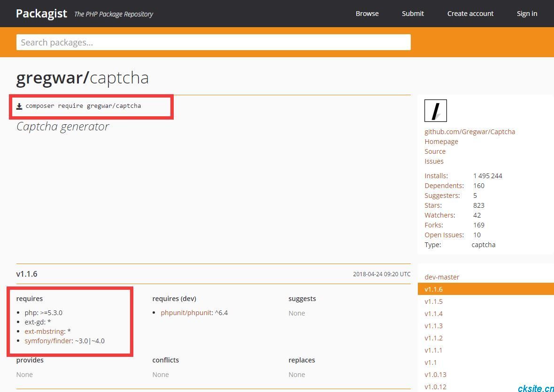Open the Submit menu item
Image resolution: width=554 pixels, height=392 pixels.
[413, 14]
